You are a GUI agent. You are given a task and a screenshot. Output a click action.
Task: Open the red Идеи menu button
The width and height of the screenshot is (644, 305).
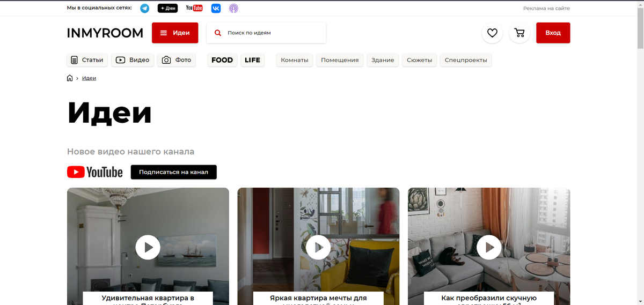coord(175,33)
